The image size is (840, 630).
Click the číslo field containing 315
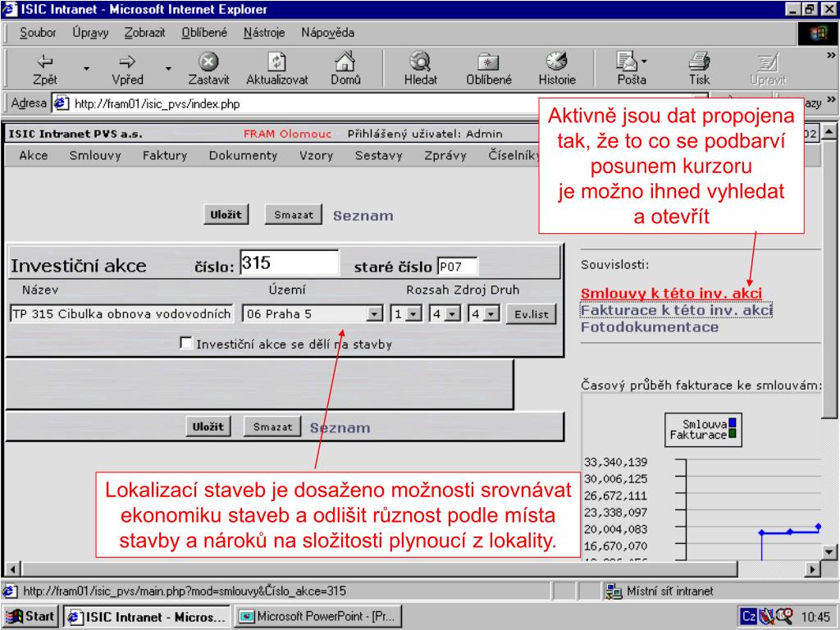tap(290, 263)
